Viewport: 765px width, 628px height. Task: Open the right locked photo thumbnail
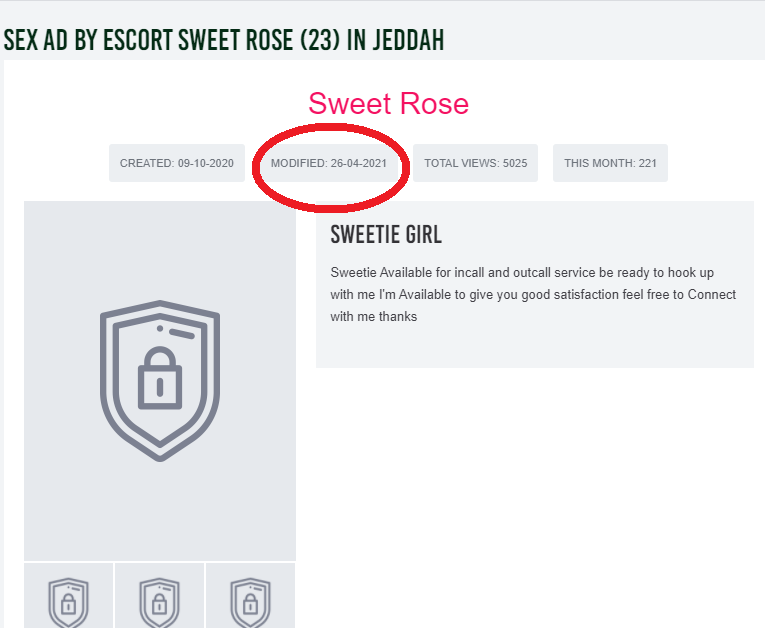(251, 596)
